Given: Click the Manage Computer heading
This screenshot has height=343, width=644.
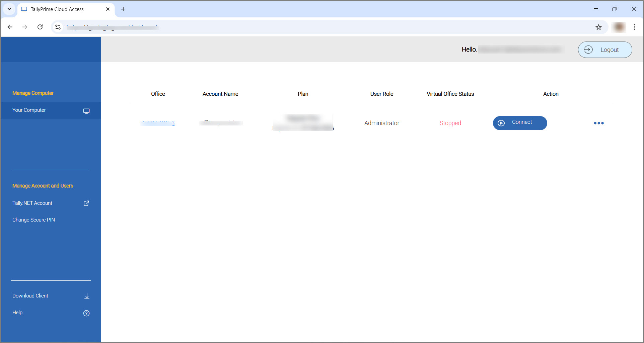Looking at the screenshot, I should [x=33, y=93].
